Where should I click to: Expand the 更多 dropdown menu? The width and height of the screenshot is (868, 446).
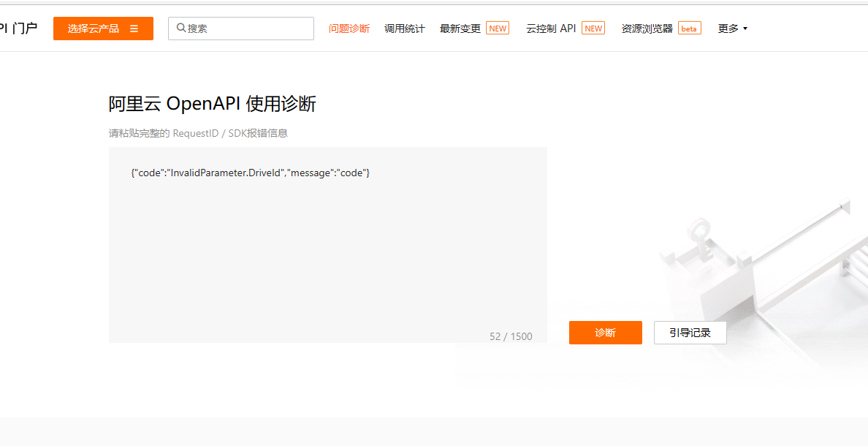(x=732, y=29)
